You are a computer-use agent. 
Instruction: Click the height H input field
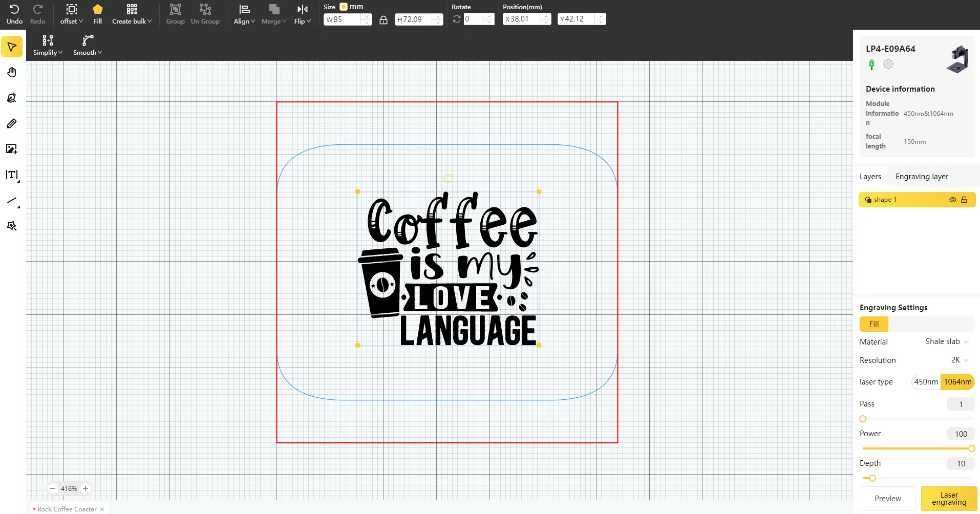pyautogui.click(x=415, y=19)
